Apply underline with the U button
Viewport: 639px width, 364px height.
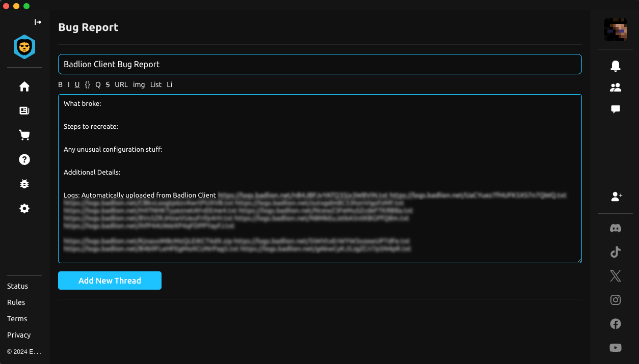coord(77,85)
